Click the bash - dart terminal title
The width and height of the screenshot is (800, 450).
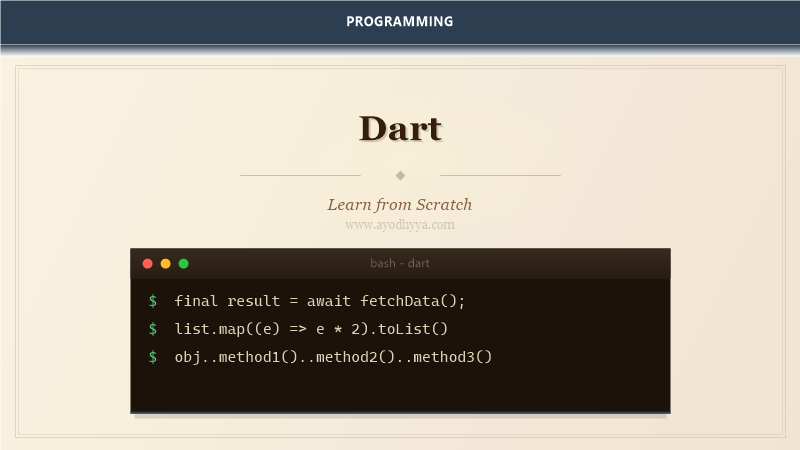point(399,263)
